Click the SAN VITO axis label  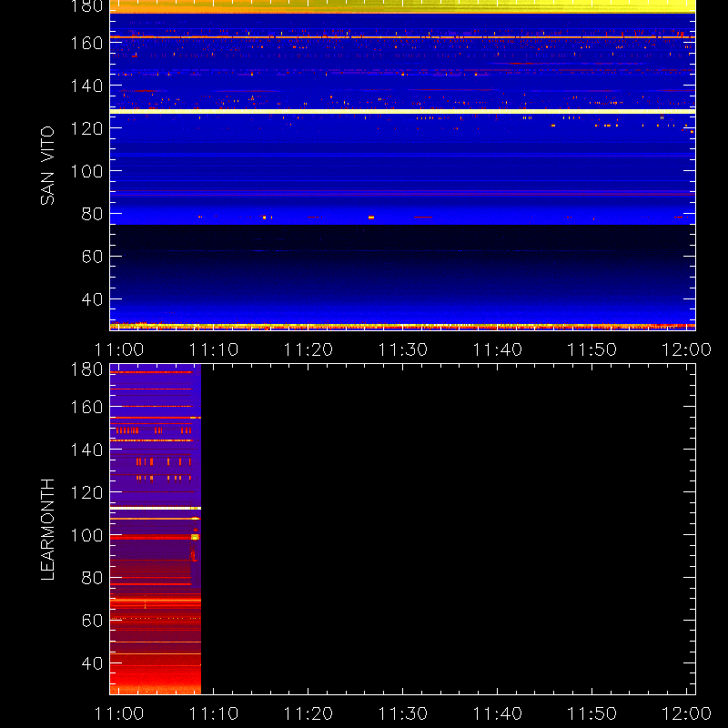click(47, 166)
